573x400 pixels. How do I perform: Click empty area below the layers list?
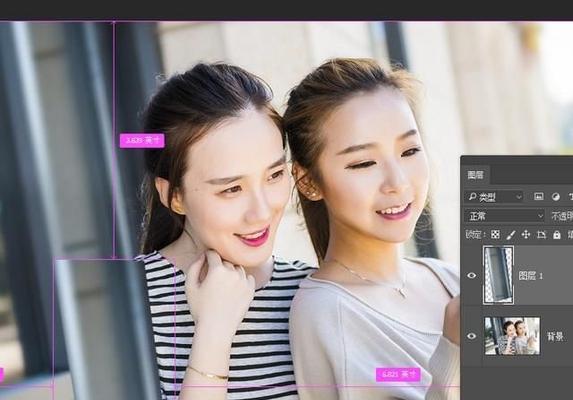click(x=517, y=384)
